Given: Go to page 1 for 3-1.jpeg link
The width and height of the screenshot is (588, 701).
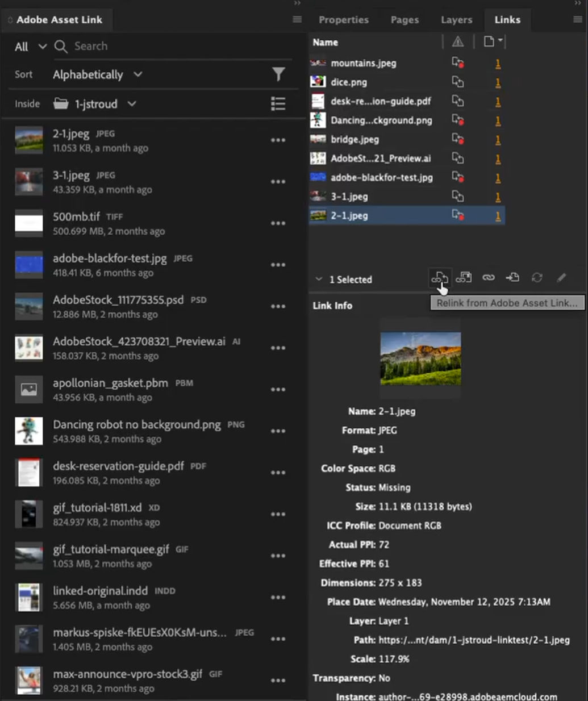Looking at the screenshot, I should [x=498, y=197].
